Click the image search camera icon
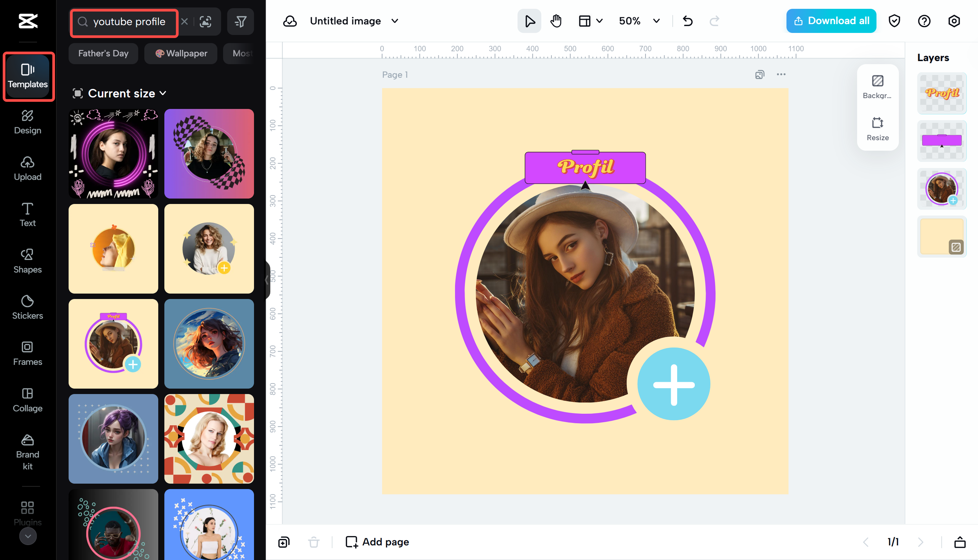 205,21
